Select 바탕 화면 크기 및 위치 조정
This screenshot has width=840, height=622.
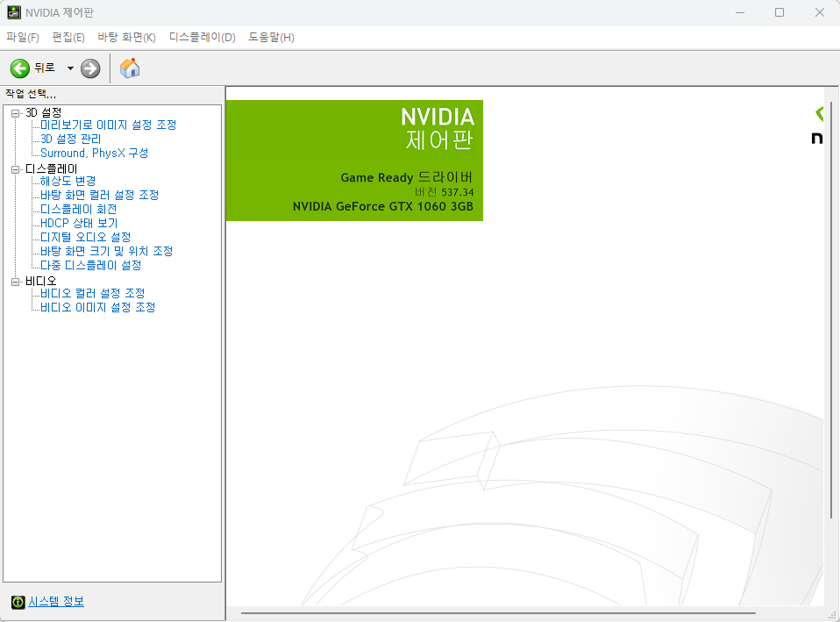[x=107, y=251]
